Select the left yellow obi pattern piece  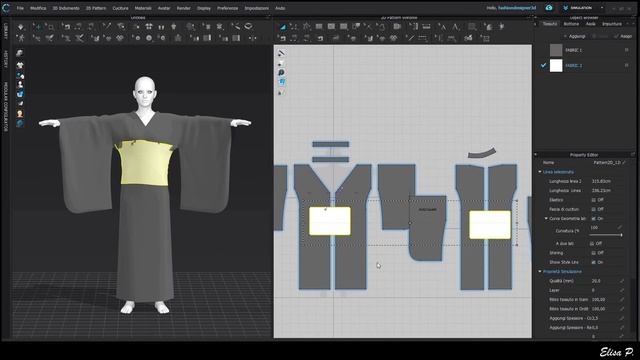pos(330,221)
